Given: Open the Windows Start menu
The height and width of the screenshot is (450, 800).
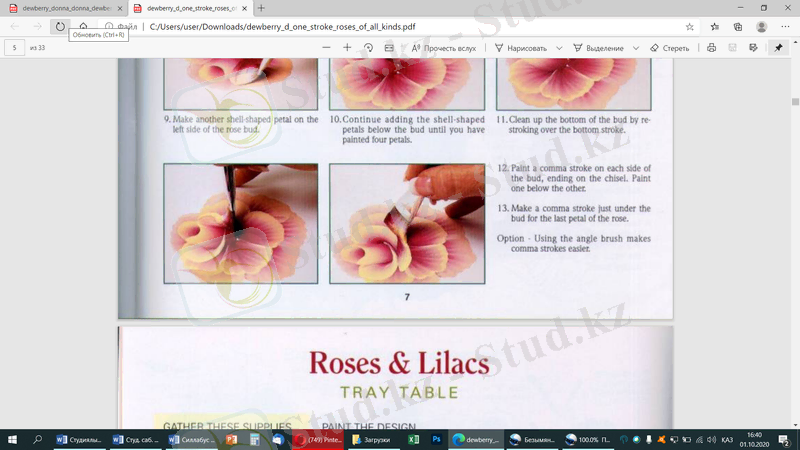Looking at the screenshot, I should (x=12, y=439).
